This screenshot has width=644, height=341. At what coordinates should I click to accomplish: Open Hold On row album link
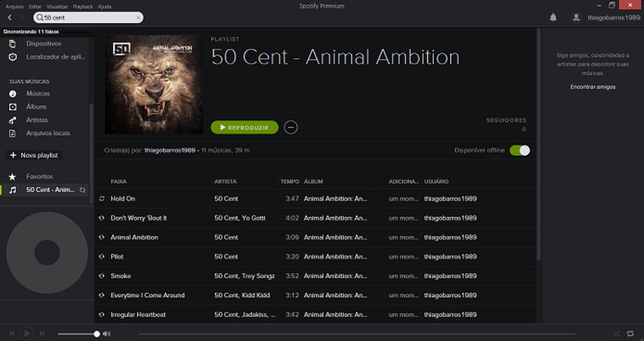pos(336,198)
